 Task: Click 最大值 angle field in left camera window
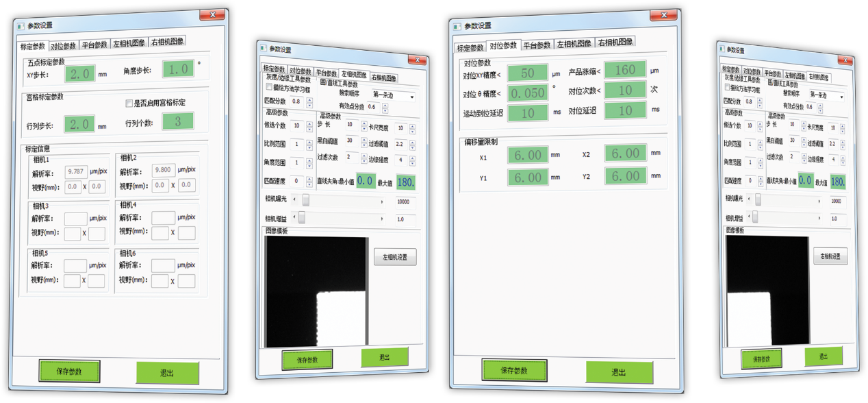(x=405, y=182)
